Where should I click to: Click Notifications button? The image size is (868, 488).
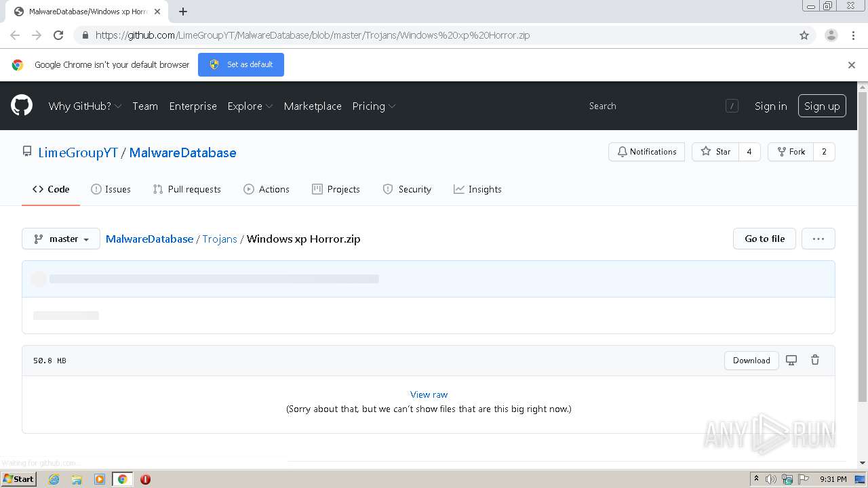647,152
